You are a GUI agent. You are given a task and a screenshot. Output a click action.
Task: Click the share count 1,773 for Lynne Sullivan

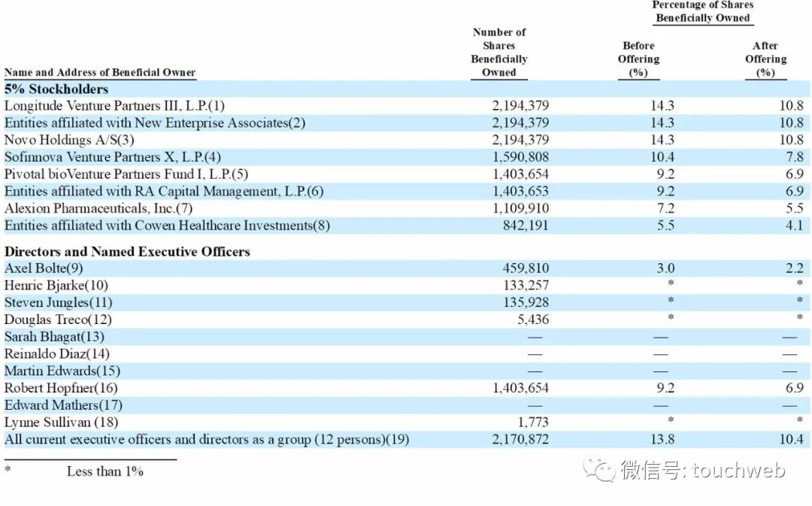[x=533, y=422]
